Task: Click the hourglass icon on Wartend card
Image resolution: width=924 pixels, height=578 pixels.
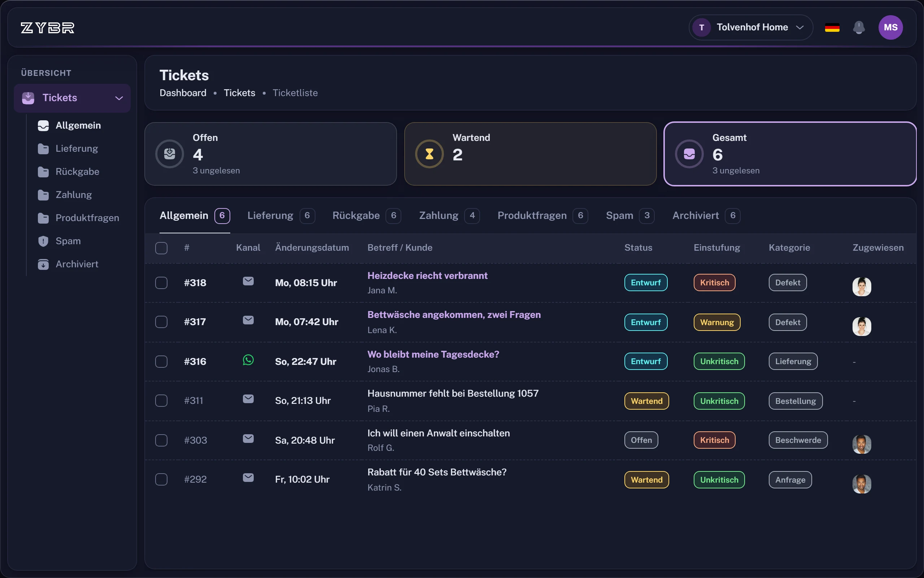Action: pos(429,154)
